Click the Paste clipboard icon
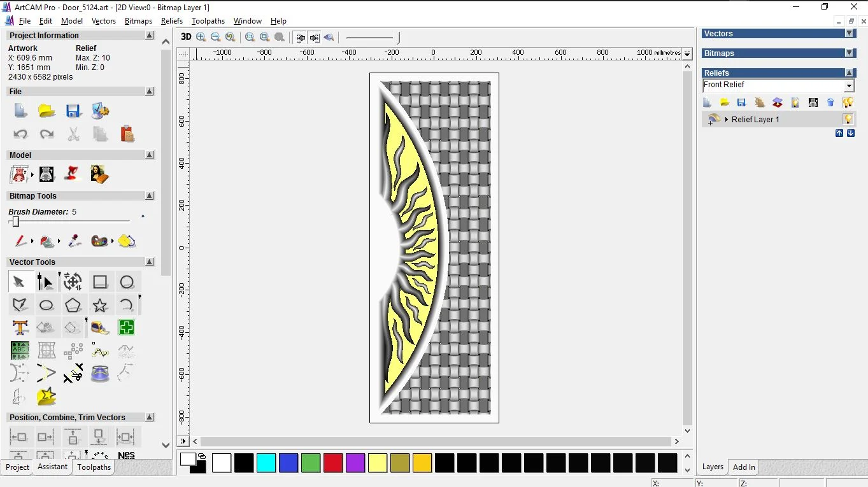 coord(127,134)
